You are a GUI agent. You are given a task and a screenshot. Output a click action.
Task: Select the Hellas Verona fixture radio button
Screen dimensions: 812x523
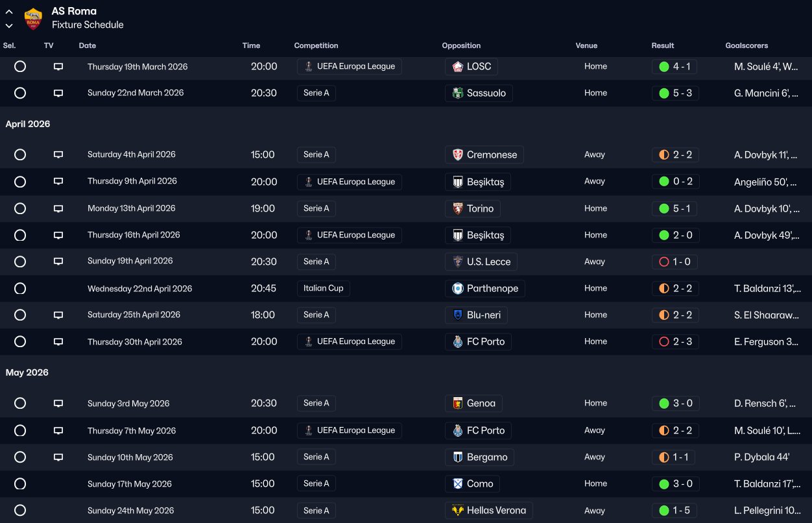(x=20, y=510)
